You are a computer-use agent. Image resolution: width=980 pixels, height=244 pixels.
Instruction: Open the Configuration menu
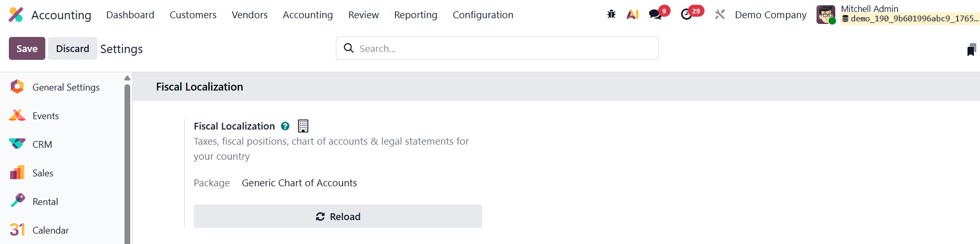click(483, 15)
